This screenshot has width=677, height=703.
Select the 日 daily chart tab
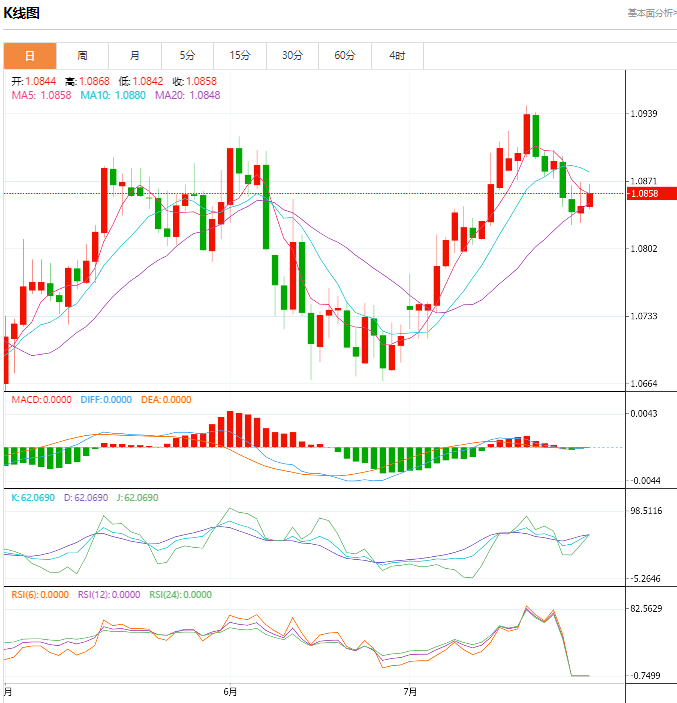click(x=29, y=56)
